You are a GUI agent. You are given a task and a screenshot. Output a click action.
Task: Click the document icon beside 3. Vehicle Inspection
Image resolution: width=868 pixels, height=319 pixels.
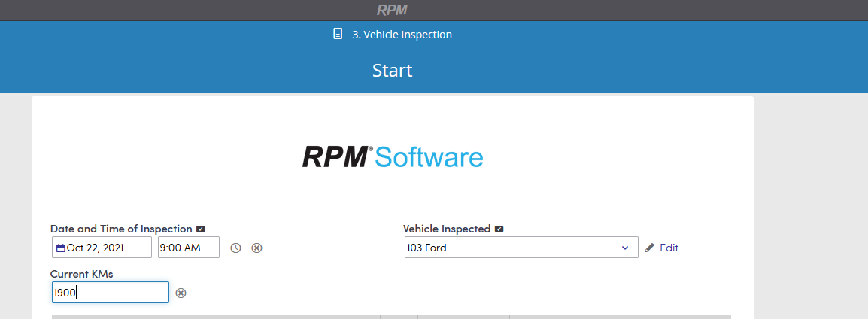[338, 35]
